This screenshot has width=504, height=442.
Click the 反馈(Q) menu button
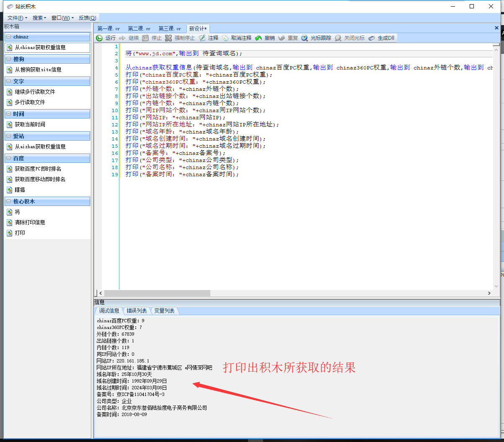tap(87, 18)
